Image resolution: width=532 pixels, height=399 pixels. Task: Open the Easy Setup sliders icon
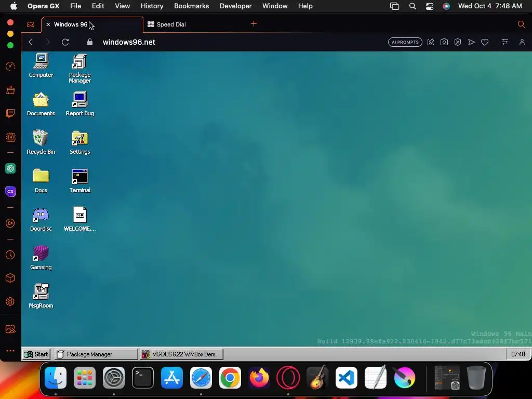(x=505, y=42)
